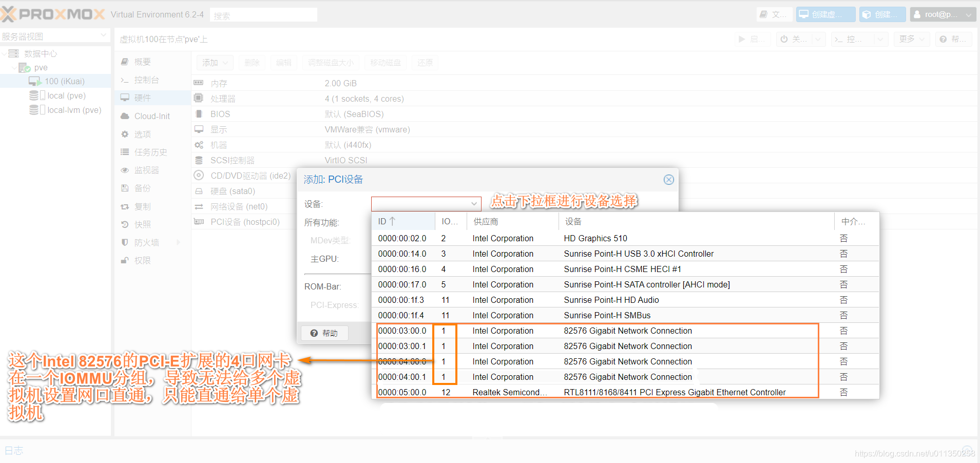Open the 复制 replication tab
The image size is (980, 463).
tap(152, 206)
